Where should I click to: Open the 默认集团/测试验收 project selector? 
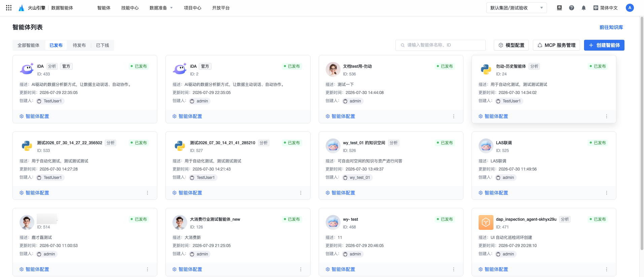tap(516, 8)
